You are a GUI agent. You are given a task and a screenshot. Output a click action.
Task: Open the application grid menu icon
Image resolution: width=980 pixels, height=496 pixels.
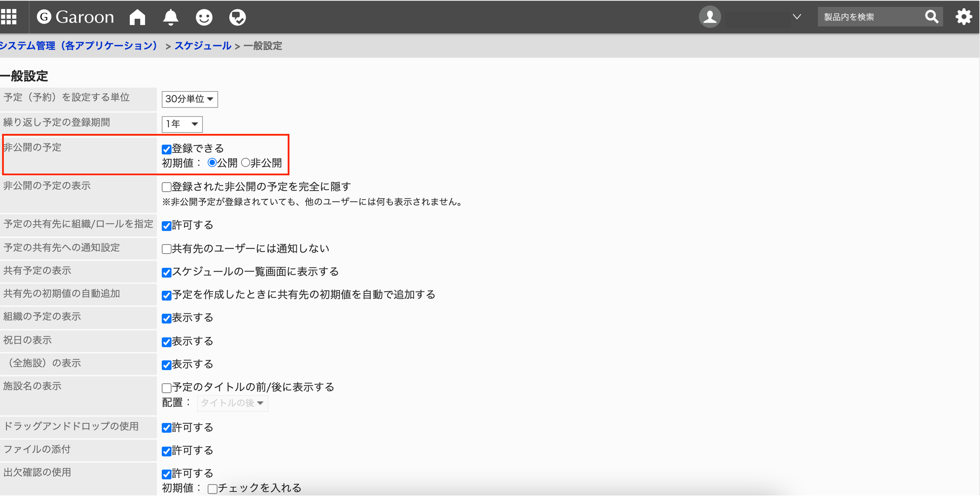click(x=8, y=17)
